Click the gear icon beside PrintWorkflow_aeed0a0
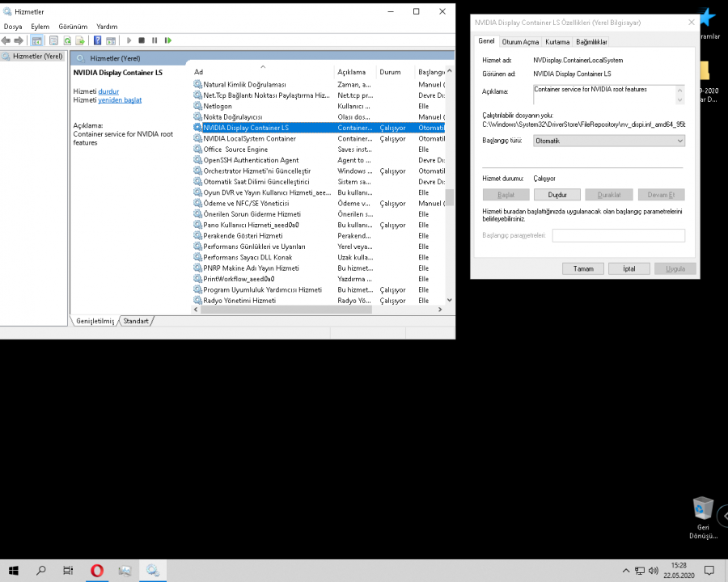Image resolution: width=728 pixels, height=582 pixels. coord(197,278)
